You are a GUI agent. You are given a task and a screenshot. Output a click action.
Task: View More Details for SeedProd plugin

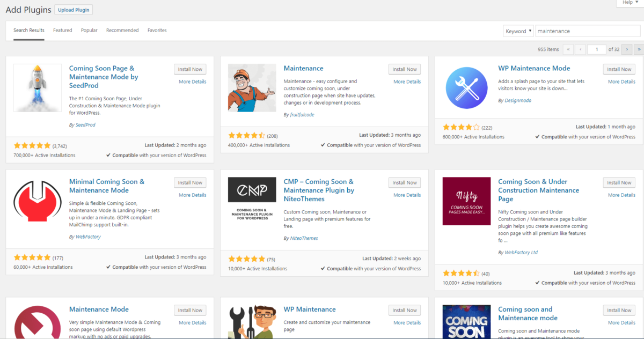tap(193, 82)
